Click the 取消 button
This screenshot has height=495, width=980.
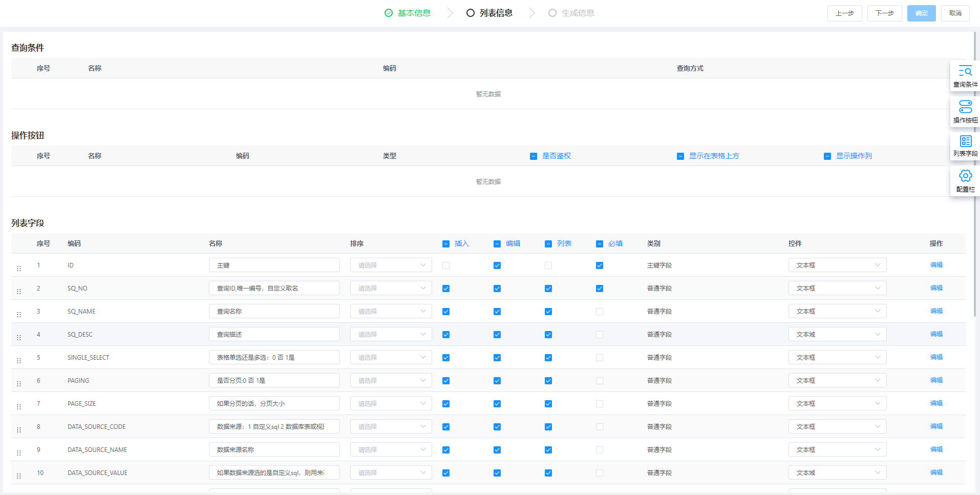[955, 13]
